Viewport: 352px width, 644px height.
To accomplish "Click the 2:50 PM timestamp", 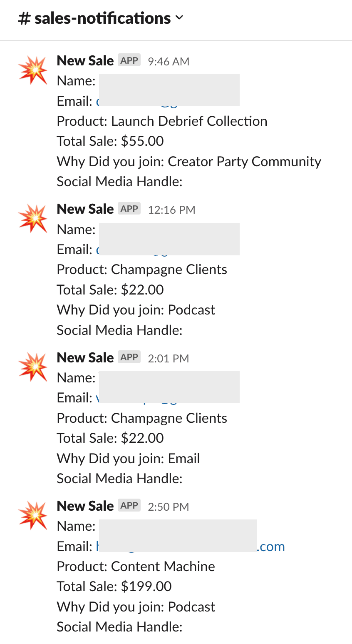I will pyautogui.click(x=168, y=507).
